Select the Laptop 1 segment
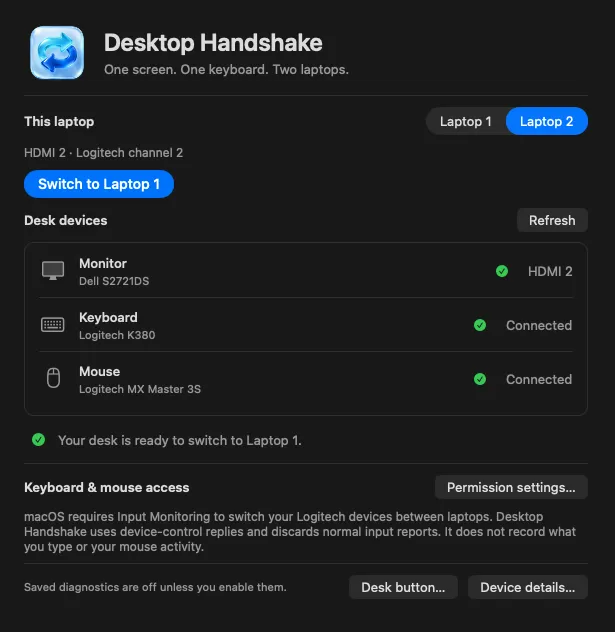Screen dimensions: 615x632 click(x=465, y=121)
